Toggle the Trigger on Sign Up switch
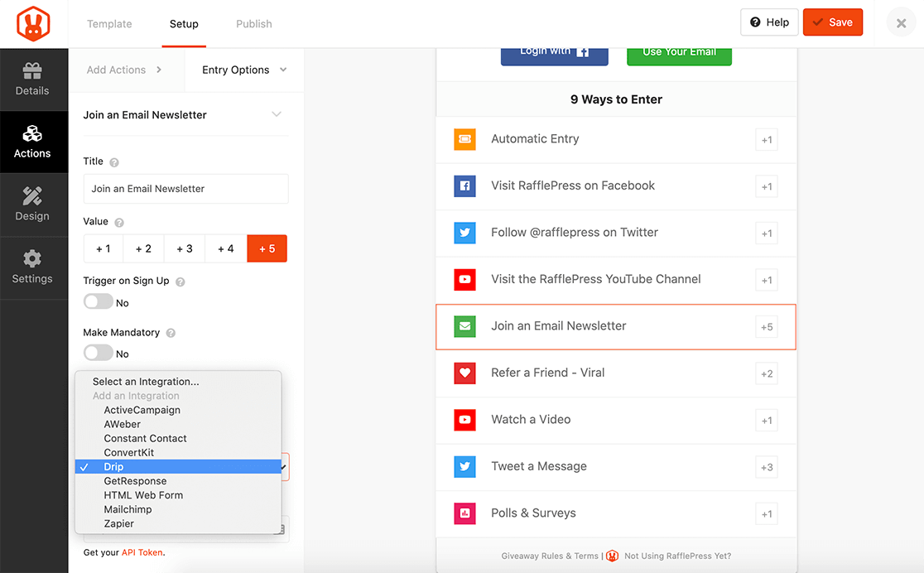 pos(98,302)
